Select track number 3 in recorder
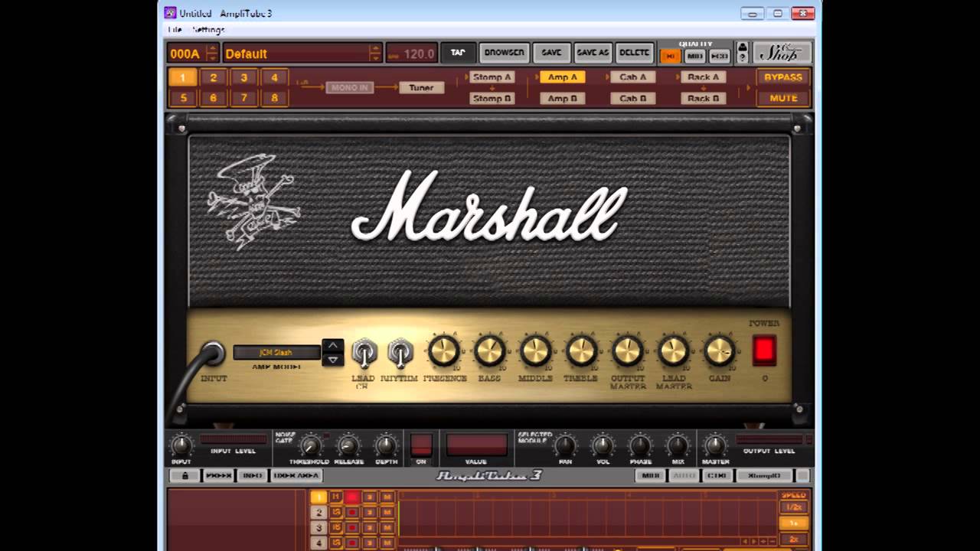Viewport: 980px width, 551px height. click(x=318, y=527)
